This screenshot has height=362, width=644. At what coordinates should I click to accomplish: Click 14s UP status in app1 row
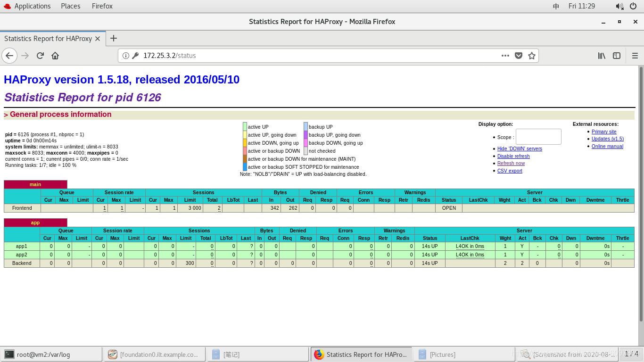click(x=430, y=246)
